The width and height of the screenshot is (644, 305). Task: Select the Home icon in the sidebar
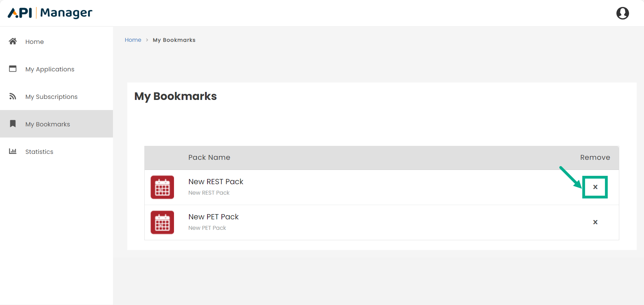(13, 41)
